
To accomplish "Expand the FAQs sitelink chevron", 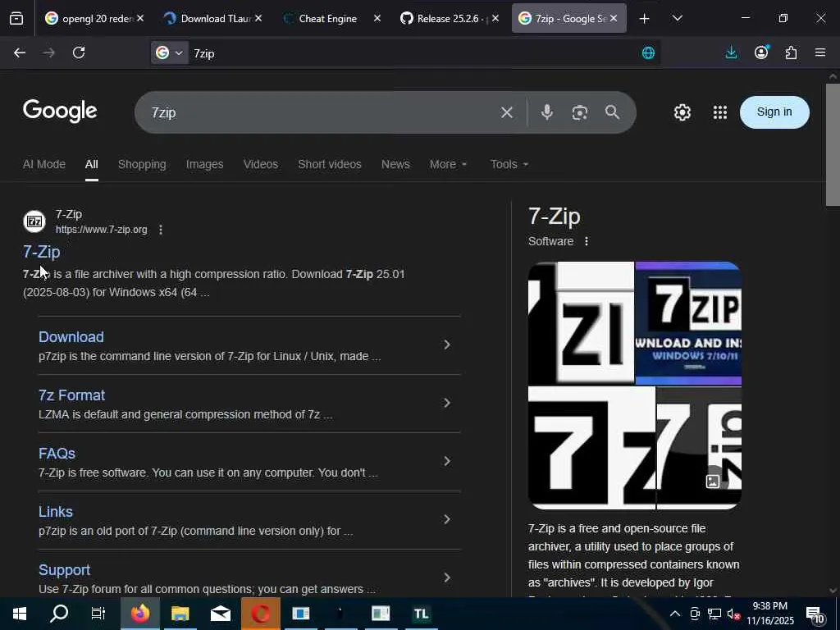I will pos(447,461).
